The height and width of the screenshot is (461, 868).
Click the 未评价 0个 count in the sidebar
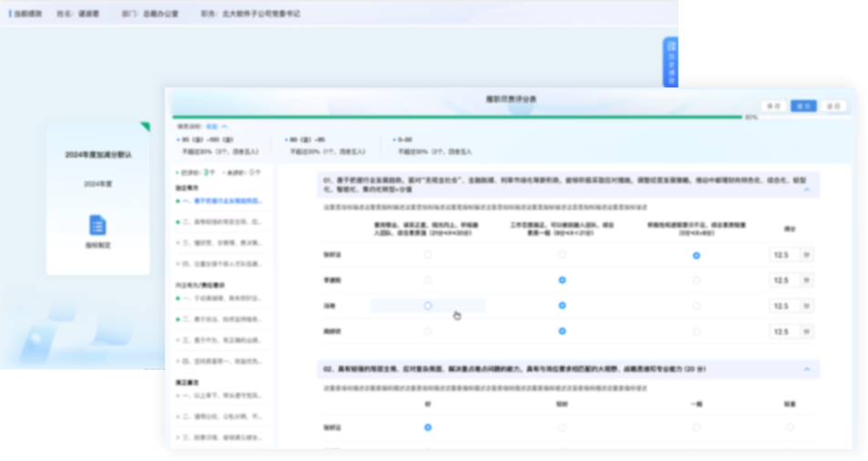(x=242, y=173)
